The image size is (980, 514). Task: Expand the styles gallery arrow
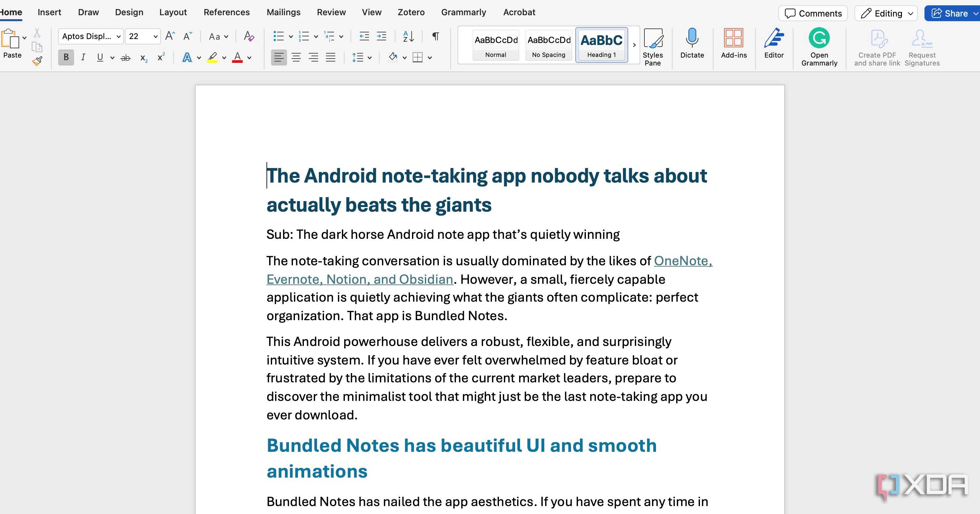click(x=634, y=45)
